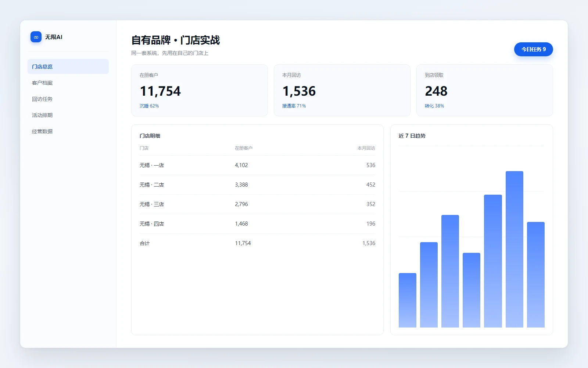Click the 门店明细 table title
Viewport: 588px width, 368px height.
click(x=150, y=136)
